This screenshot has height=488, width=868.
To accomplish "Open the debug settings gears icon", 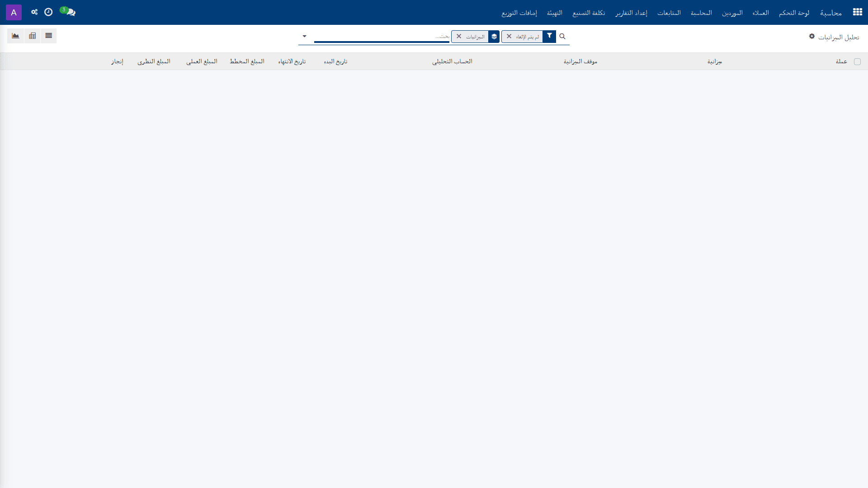I will 34,12.
